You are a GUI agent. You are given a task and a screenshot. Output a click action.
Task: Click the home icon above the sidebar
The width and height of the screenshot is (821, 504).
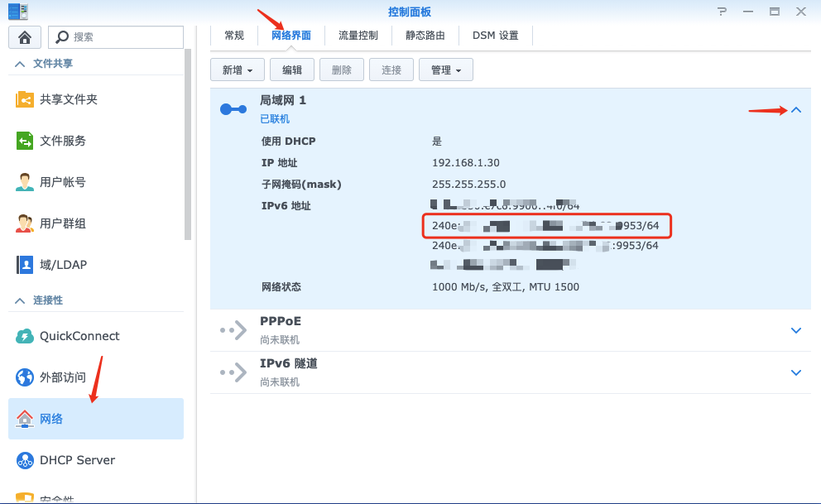24,36
